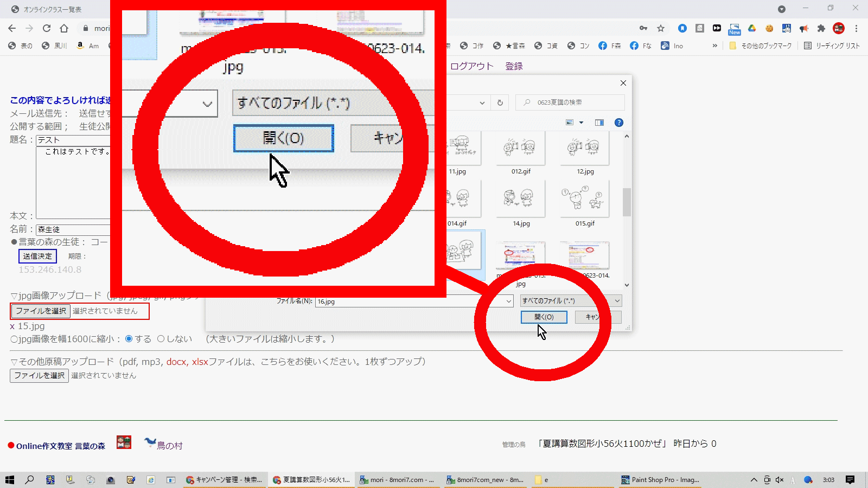Mute volume via the taskbar speaker icon
The width and height of the screenshot is (868, 488).
click(780, 480)
